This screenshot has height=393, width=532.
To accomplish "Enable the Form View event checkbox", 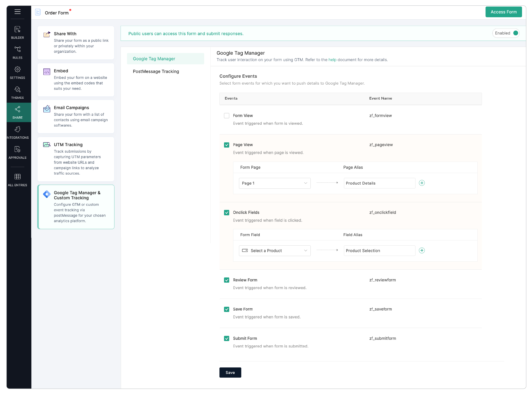I will (x=227, y=116).
